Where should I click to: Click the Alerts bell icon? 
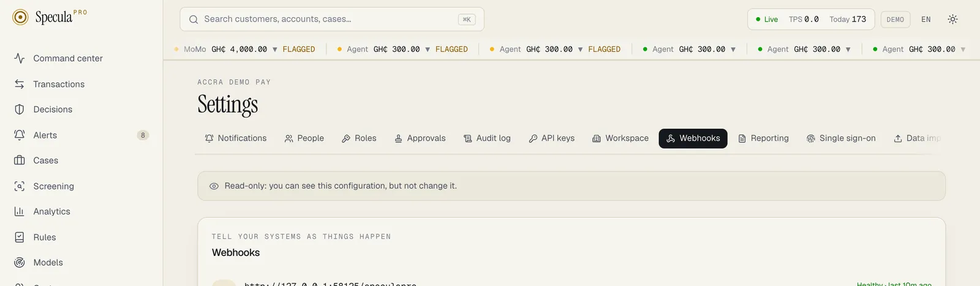click(20, 135)
